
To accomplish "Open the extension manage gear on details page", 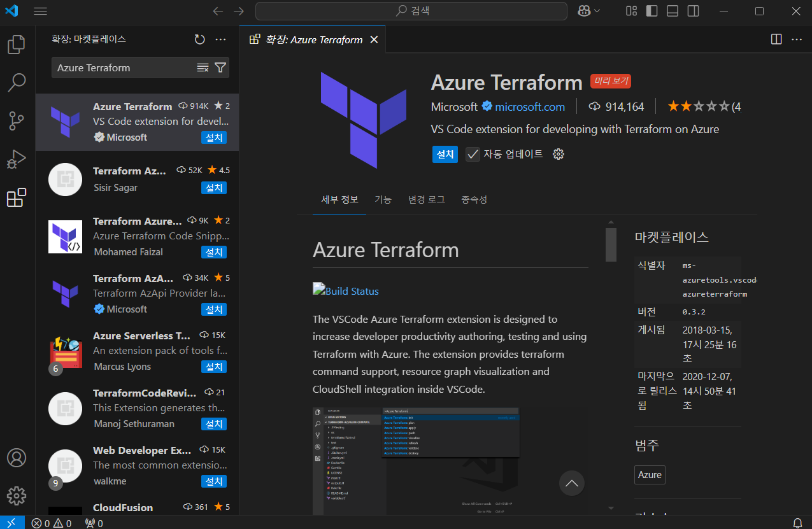I will (x=559, y=154).
